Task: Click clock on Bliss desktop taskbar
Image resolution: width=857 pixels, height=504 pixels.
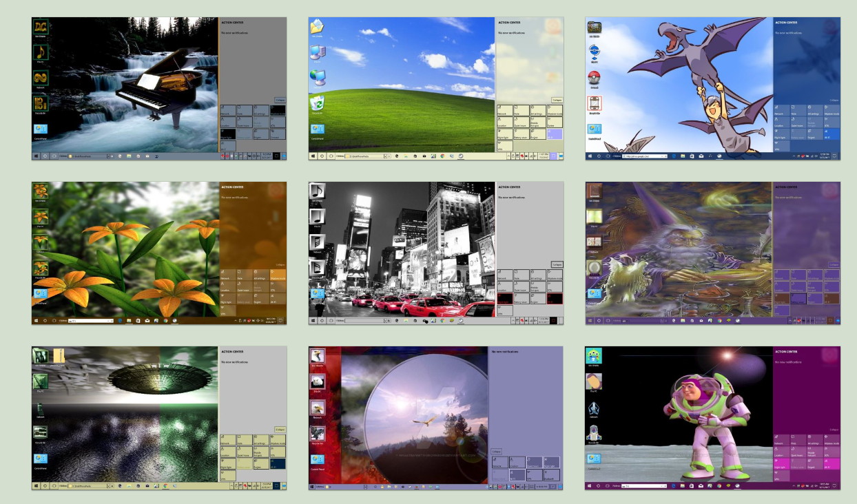Action: click(x=544, y=156)
